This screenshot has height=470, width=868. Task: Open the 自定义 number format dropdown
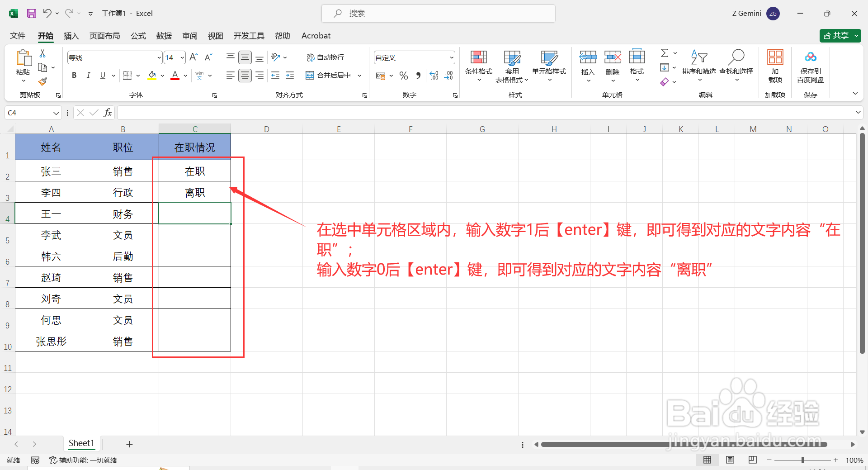coord(451,57)
